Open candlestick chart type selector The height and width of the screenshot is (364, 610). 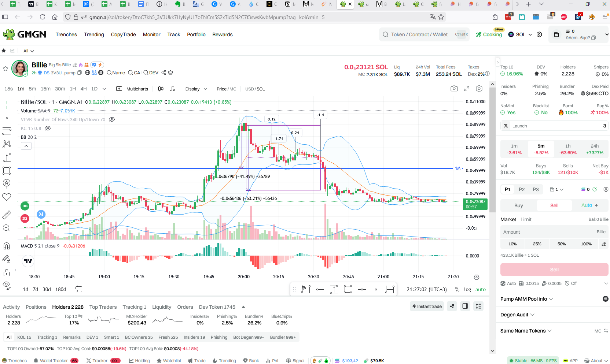[161, 89]
